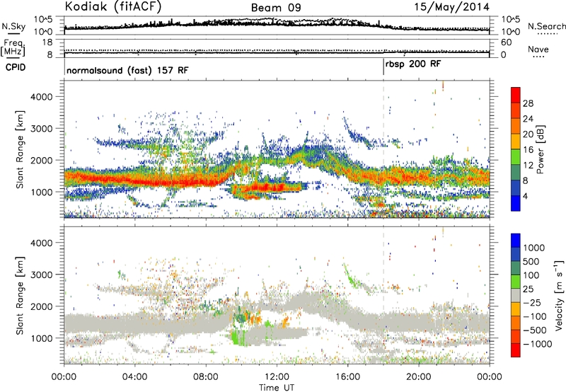The height and width of the screenshot is (392, 566).
Task: Click the 'Power [dB]' colorbar title
Action: 540,149
